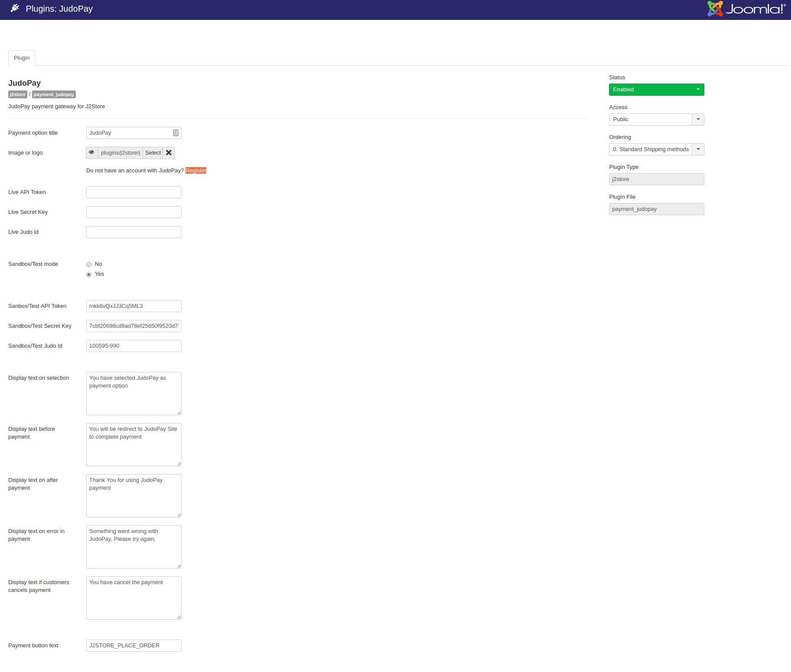Screen dimensions: 791x672
Task: Click the j2store badge
Action: click(x=18, y=94)
